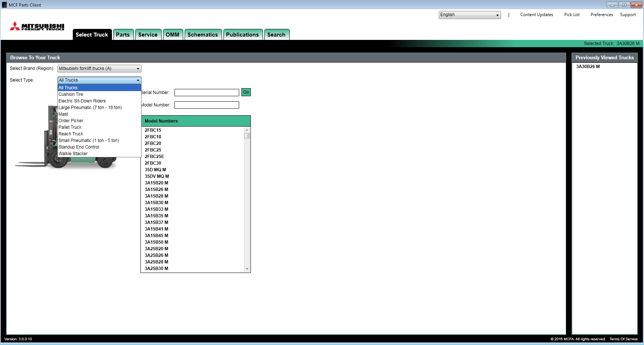Switch to the Schematics tab
644x345 pixels.
(203, 35)
